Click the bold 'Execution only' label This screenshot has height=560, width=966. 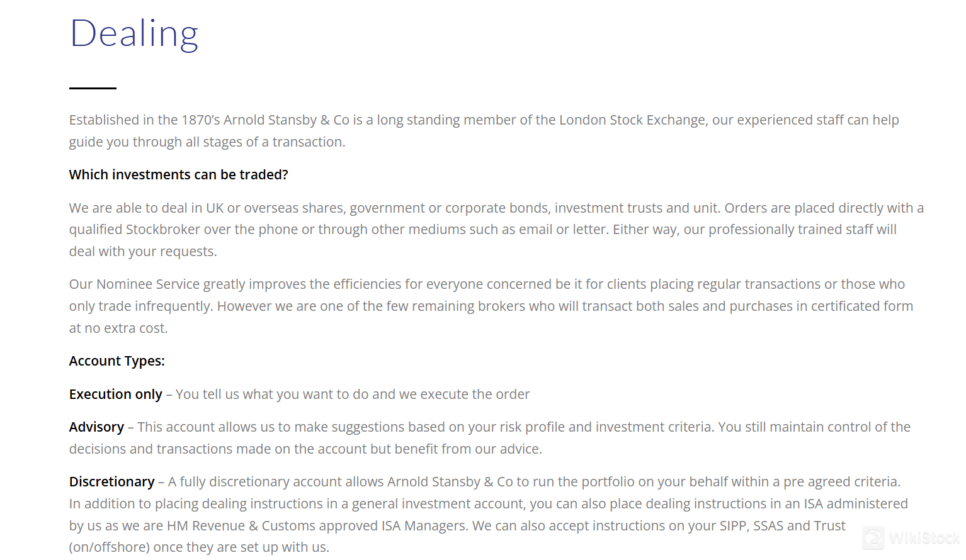pos(116,395)
